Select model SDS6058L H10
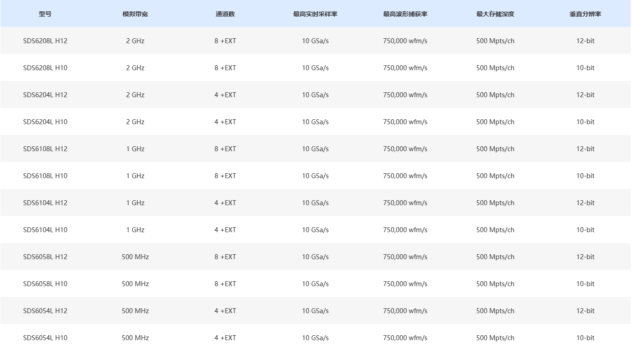 click(x=45, y=284)
